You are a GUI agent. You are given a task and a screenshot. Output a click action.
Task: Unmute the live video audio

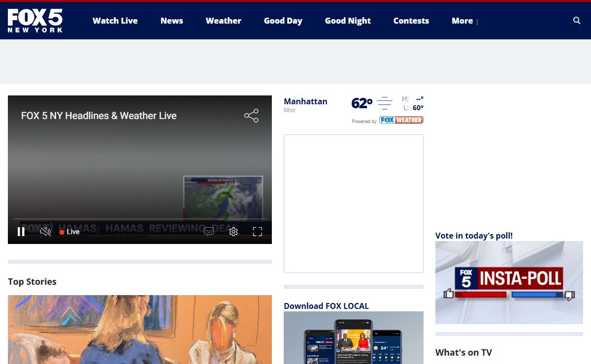coord(45,232)
